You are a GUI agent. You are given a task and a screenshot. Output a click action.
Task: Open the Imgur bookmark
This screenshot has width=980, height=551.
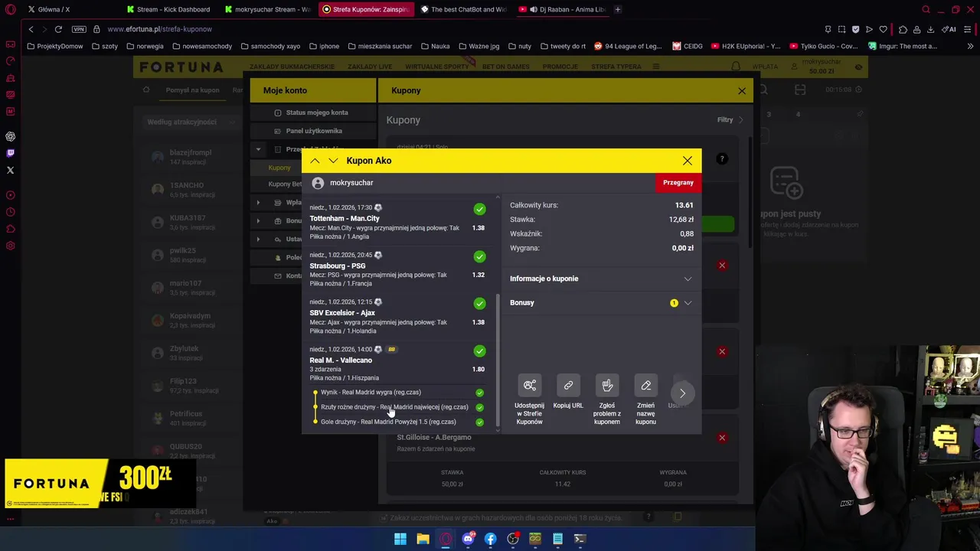point(902,46)
